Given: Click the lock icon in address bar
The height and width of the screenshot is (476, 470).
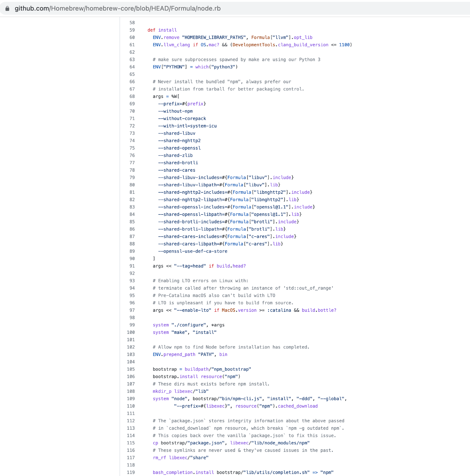Looking at the screenshot, I should pyautogui.click(x=7, y=8).
